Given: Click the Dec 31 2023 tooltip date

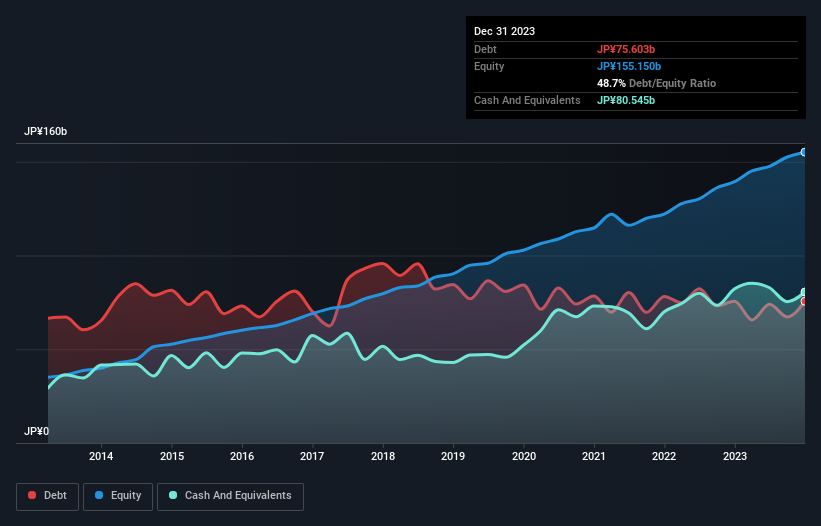Looking at the screenshot, I should click(504, 31).
